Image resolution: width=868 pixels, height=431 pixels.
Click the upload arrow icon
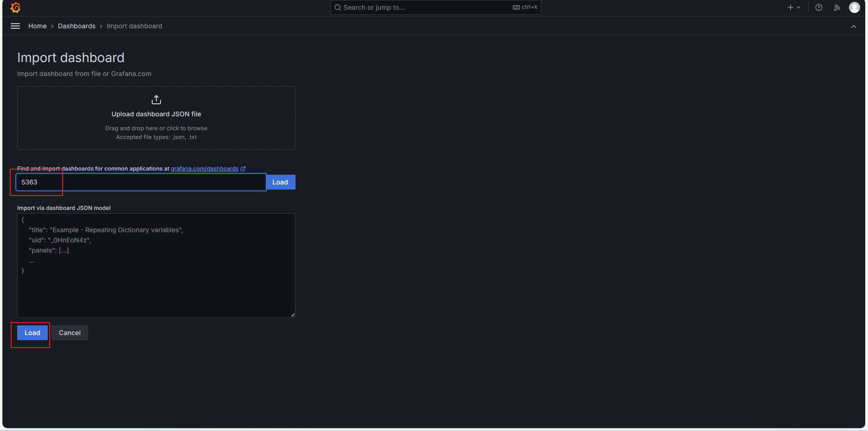(156, 100)
